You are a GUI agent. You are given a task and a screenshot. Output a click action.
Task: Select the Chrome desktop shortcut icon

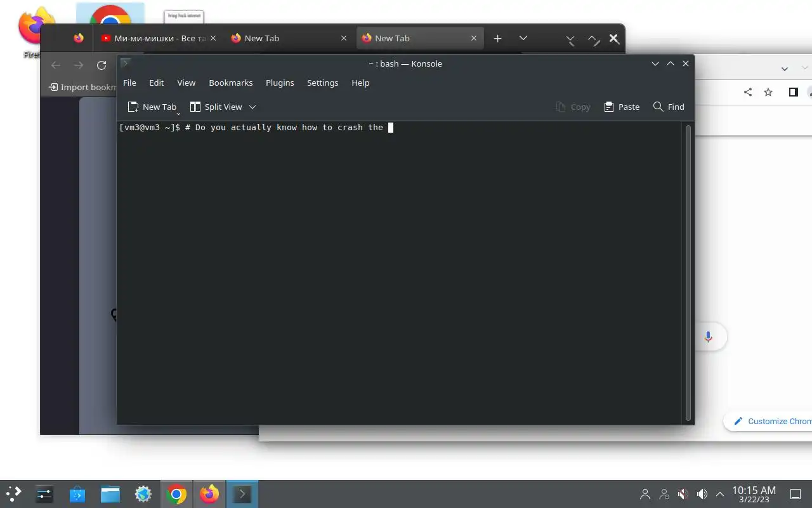point(110,14)
